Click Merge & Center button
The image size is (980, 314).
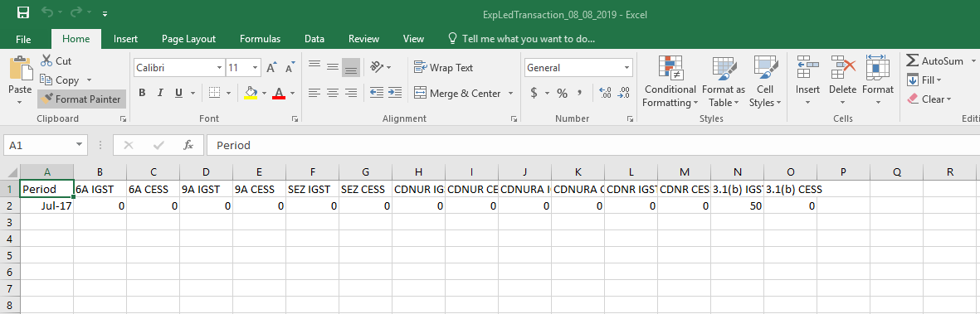pos(457,93)
